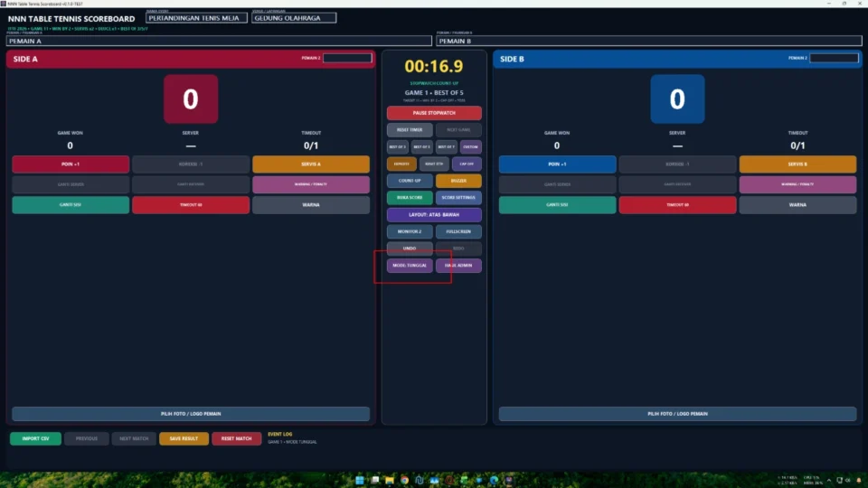Undo the last action
The width and height of the screenshot is (868, 488).
click(x=410, y=249)
